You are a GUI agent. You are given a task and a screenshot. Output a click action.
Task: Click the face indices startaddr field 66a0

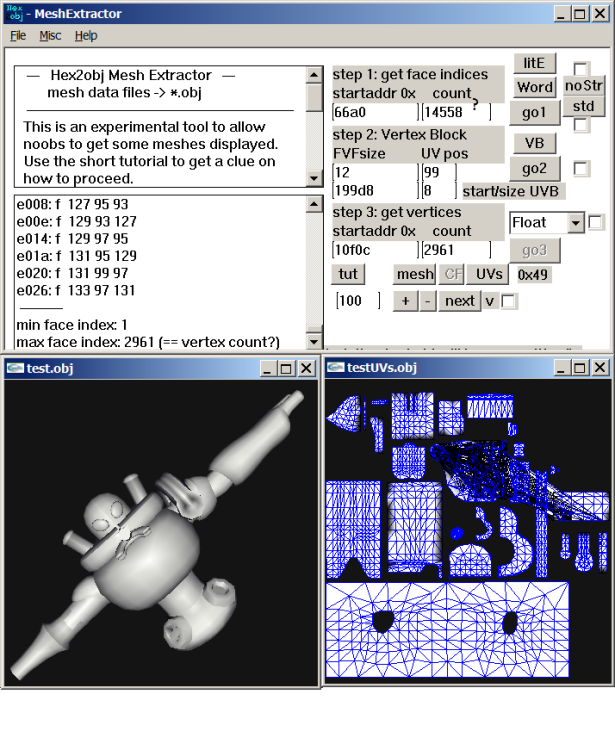coord(375,112)
